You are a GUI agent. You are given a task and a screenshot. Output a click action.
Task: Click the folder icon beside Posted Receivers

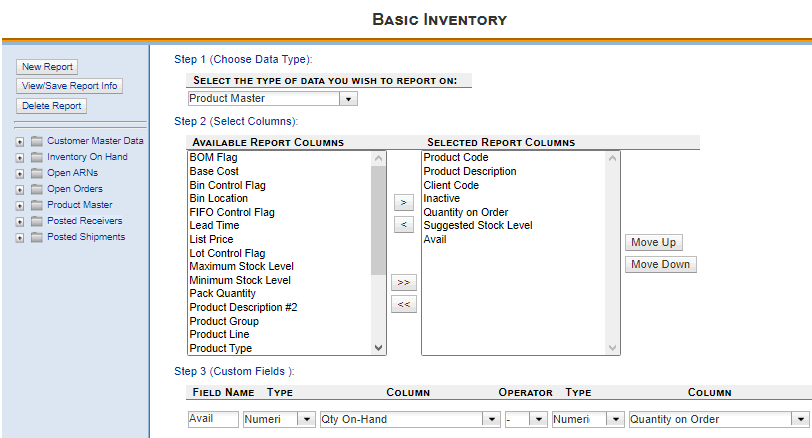pyautogui.click(x=36, y=222)
